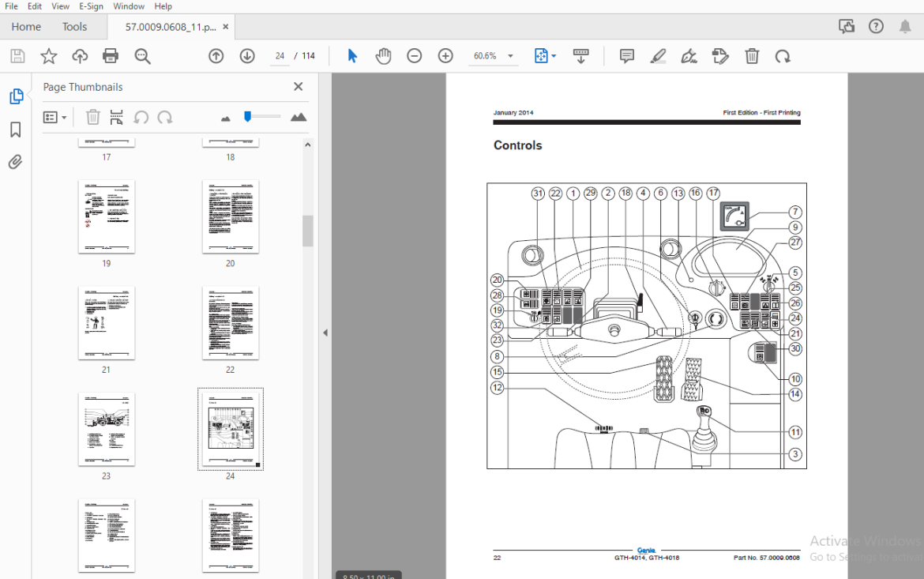Click thumbnails panel scrollbar handle
This screenshot has width=924, height=579.
(x=308, y=231)
